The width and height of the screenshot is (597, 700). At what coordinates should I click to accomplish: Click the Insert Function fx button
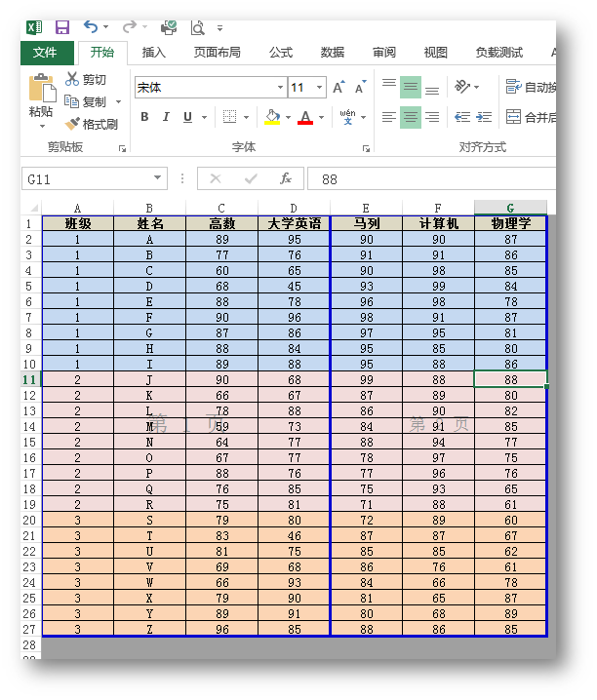click(286, 179)
